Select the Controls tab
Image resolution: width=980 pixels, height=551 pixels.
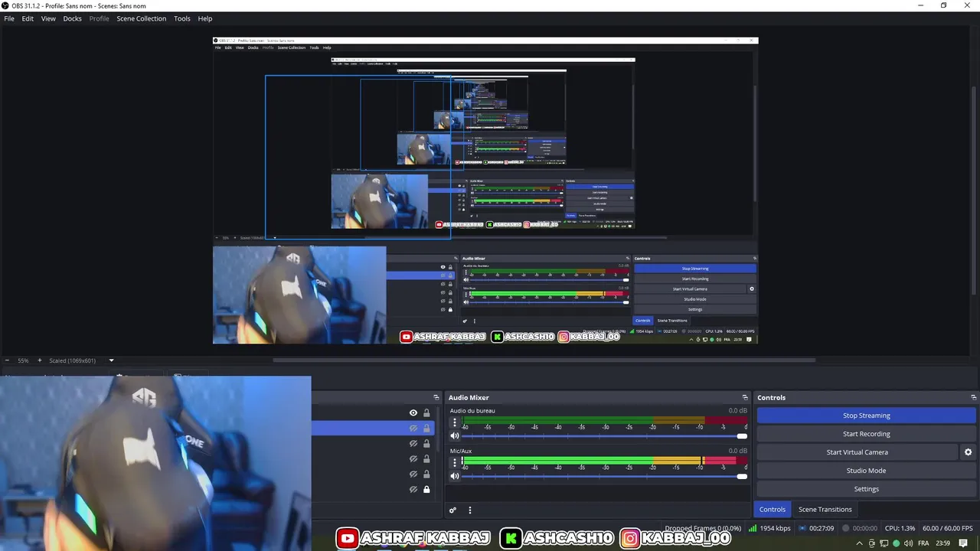772,510
